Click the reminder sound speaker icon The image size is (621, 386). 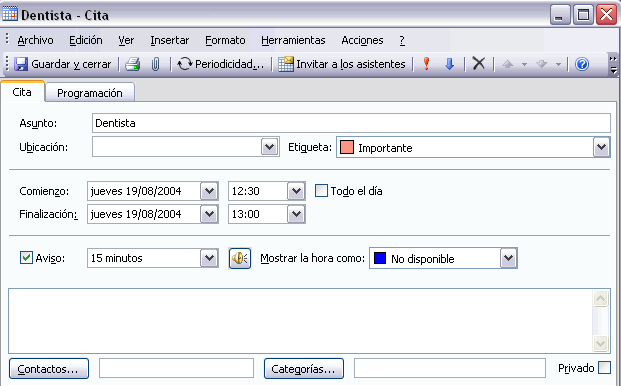tap(240, 259)
